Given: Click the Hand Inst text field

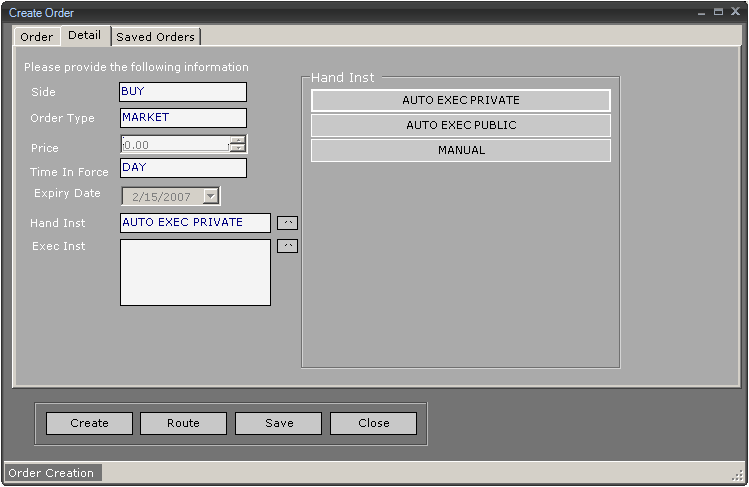Looking at the screenshot, I should tap(194, 223).
